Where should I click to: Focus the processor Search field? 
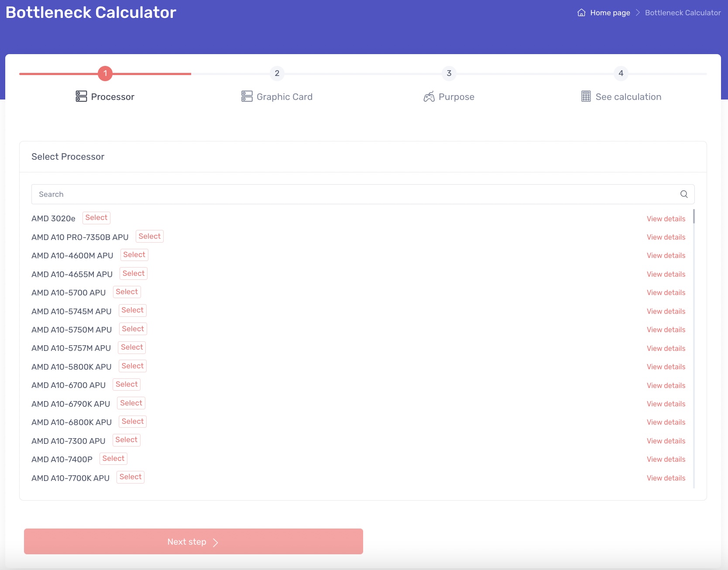coord(363,194)
